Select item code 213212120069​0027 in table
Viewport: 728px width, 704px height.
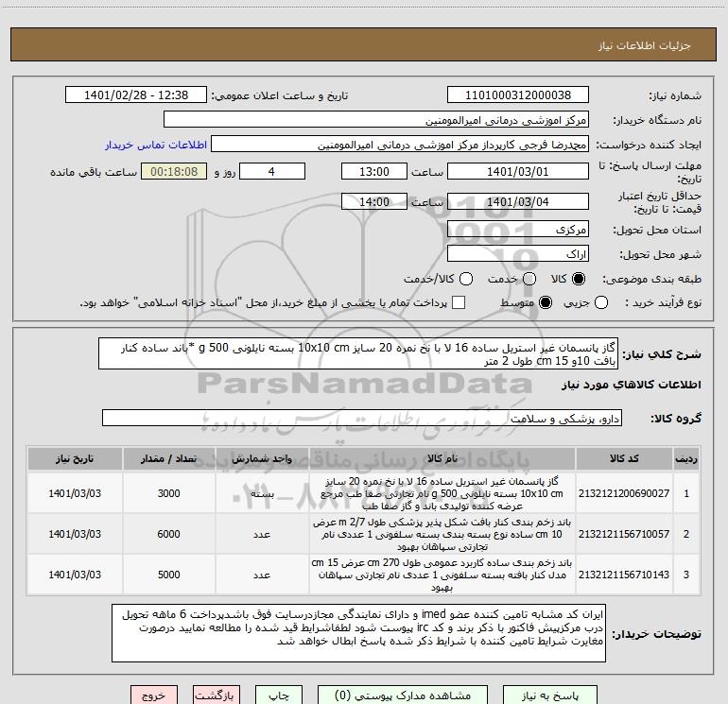click(x=624, y=493)
